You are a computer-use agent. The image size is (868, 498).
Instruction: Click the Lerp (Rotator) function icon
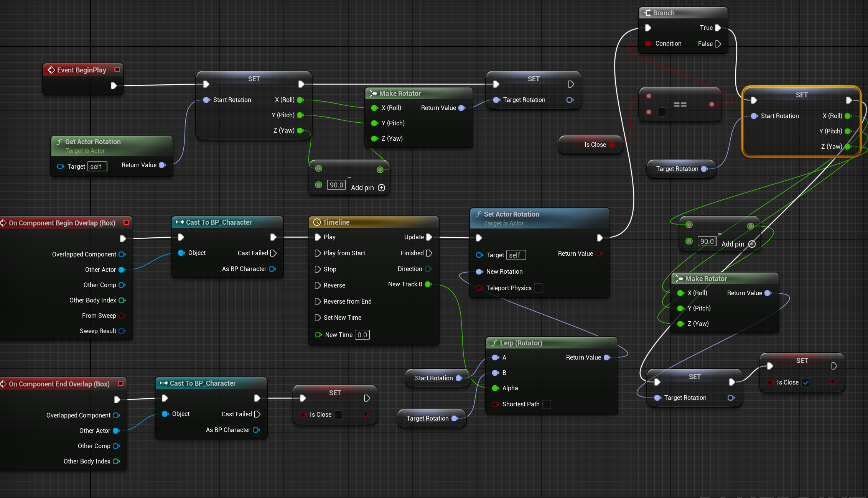click(494, 343)
